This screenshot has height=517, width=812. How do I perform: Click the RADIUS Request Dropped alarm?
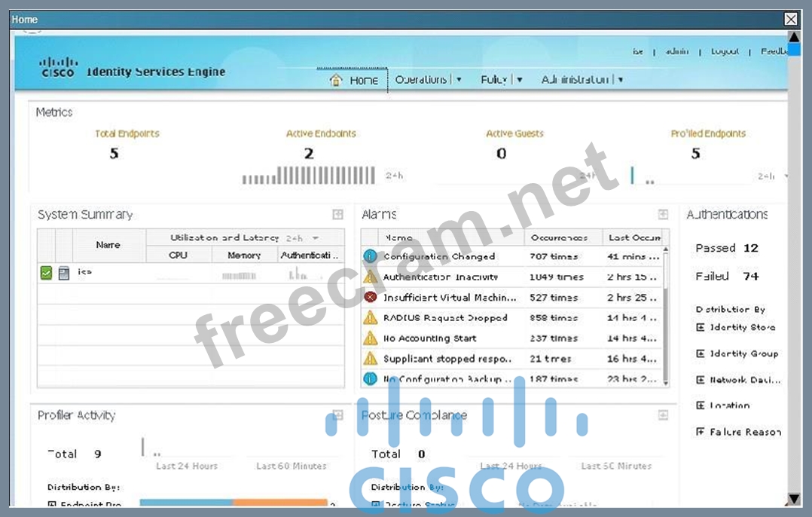(x=445, y=318)
